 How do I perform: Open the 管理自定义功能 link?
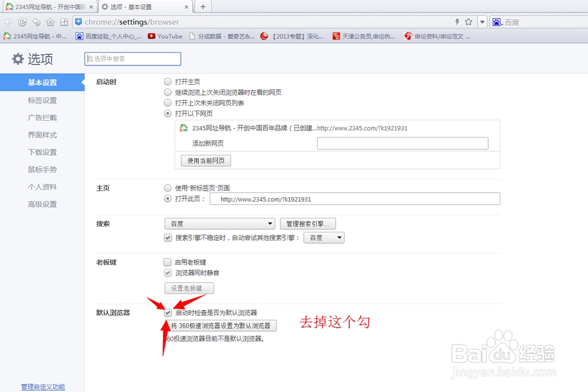43,387
